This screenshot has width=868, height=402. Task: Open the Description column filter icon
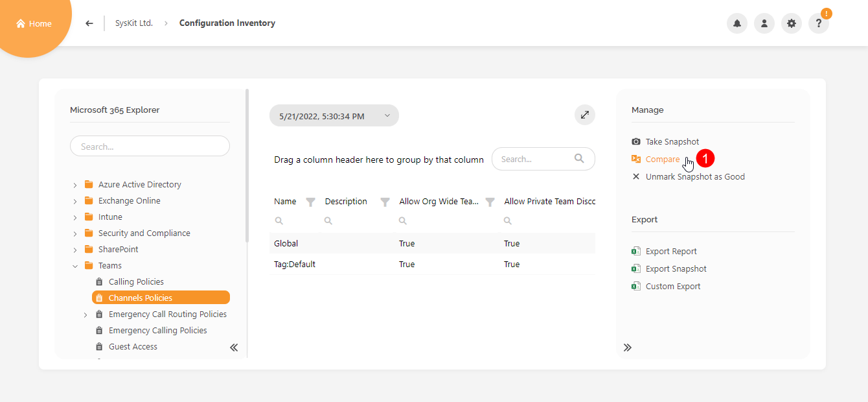click(385, 202)
